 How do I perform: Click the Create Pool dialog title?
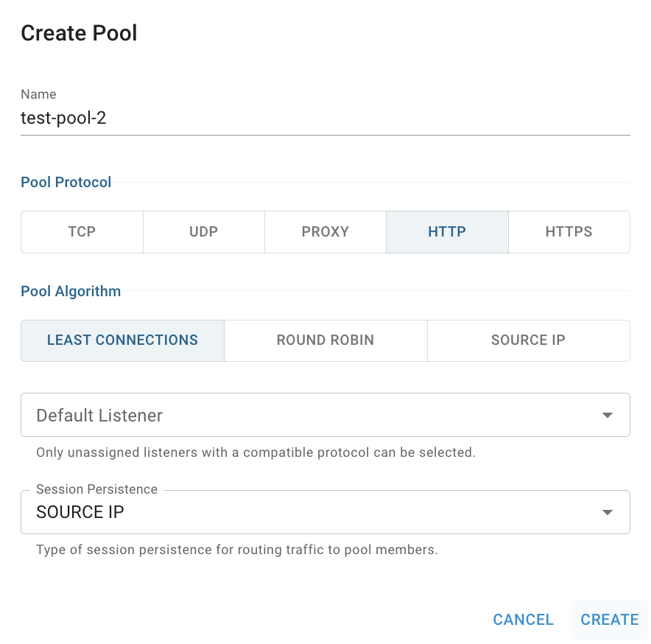[x=79, y=33]
